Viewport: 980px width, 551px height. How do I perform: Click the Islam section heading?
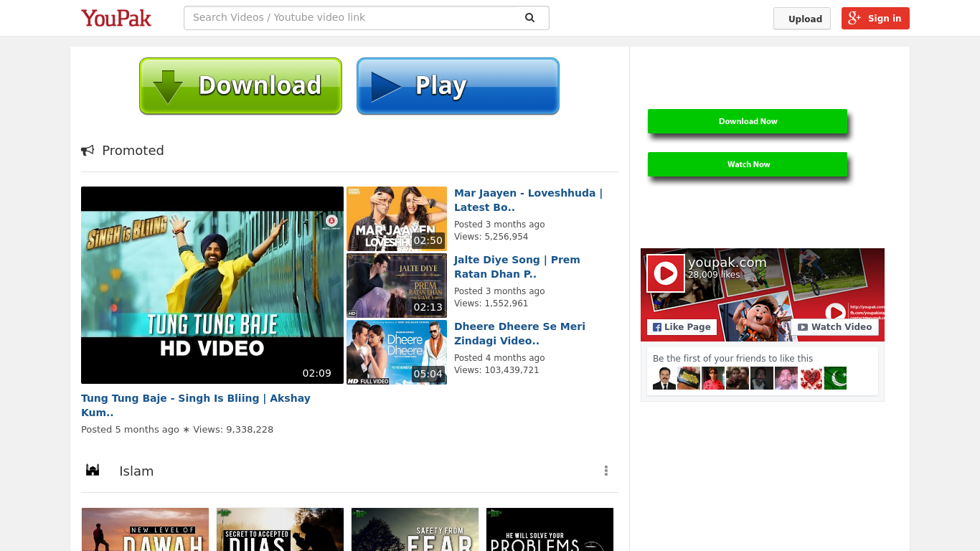point(136,471)
